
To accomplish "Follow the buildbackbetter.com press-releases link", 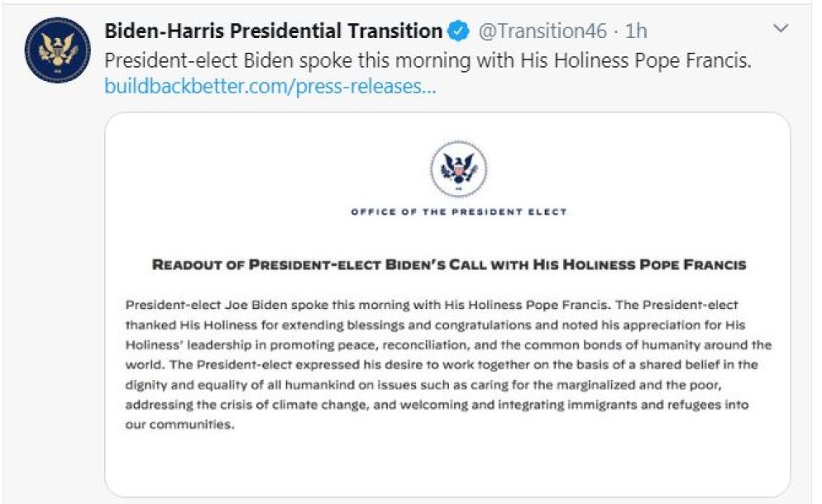I will [270, 86].
